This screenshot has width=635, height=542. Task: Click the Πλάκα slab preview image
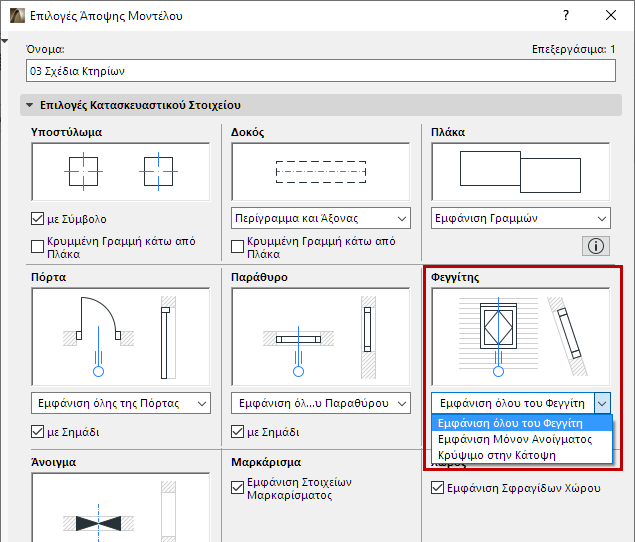pos(521,172)
